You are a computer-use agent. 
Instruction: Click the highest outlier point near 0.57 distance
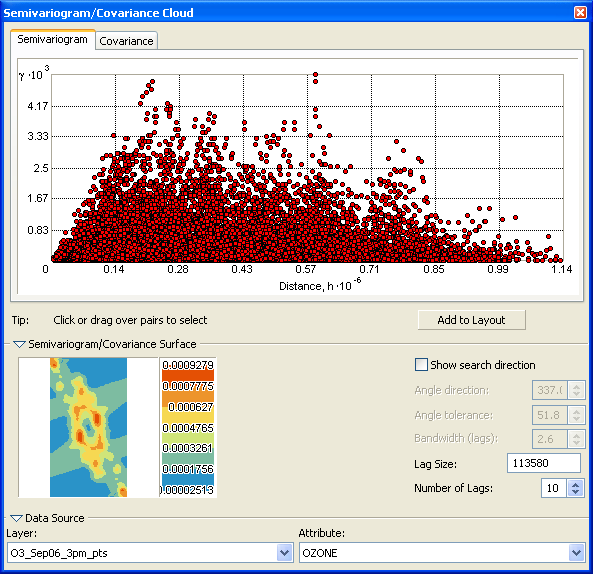point(315,75)
